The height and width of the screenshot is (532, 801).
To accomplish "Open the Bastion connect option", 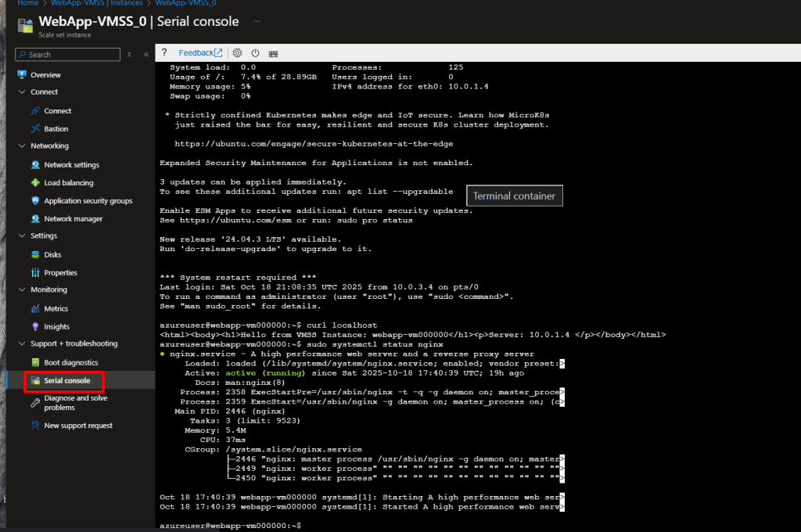I will click(x=56, y=129).
